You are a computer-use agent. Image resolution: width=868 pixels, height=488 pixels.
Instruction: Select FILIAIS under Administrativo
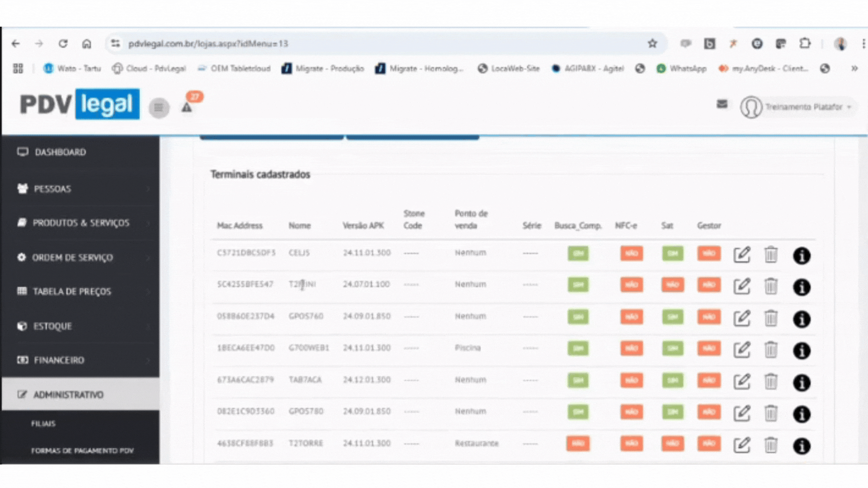[43, 424]
